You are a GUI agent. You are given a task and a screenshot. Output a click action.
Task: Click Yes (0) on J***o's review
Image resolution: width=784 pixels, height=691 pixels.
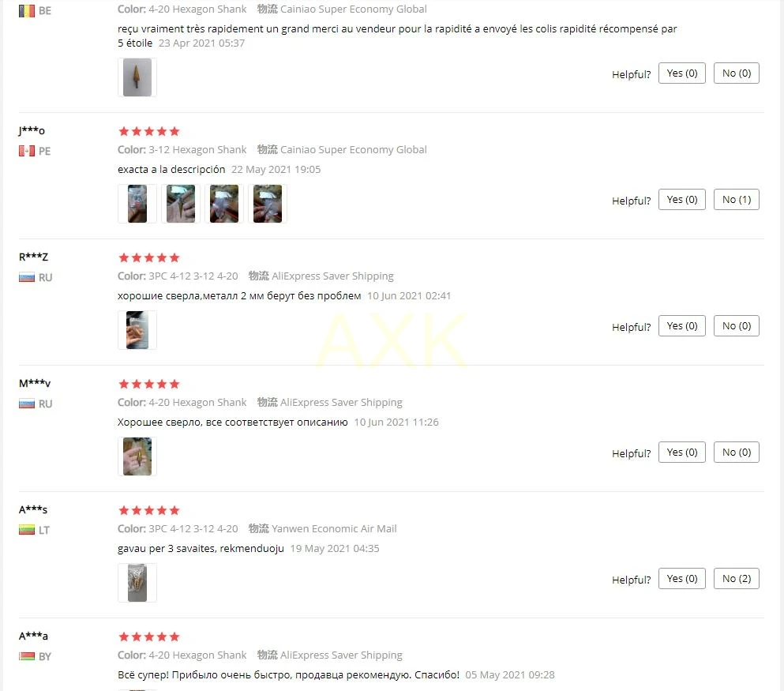coord(681,200)
